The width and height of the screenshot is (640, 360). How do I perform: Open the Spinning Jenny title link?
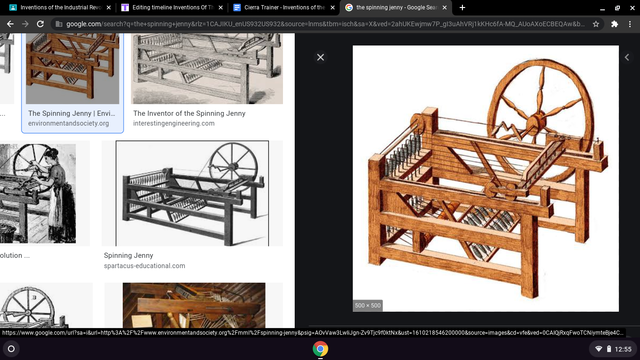click(x=128, y=255)
